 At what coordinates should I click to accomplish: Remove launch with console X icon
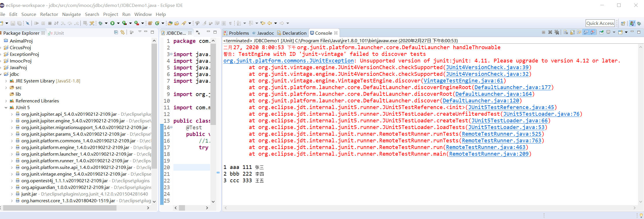(x=550, y=32)
